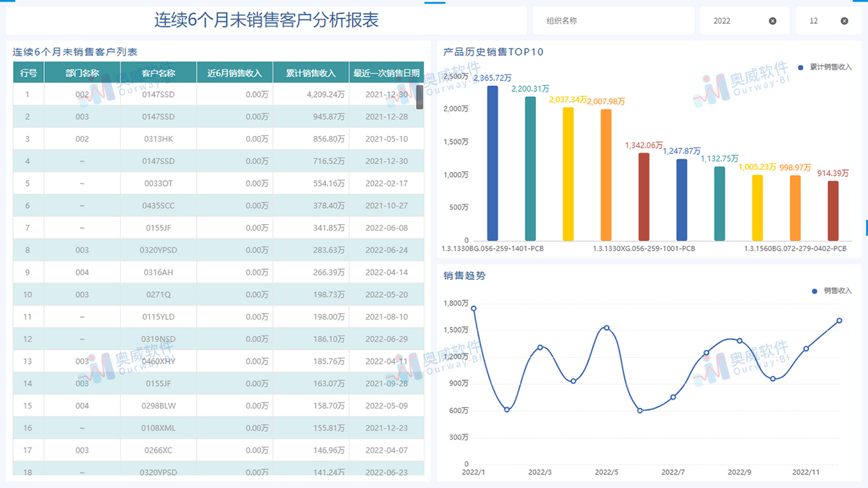Select row 1 customer 0147SSD in the table
The height and width of the screenshot is (488, 868).
tap(158, 94)
